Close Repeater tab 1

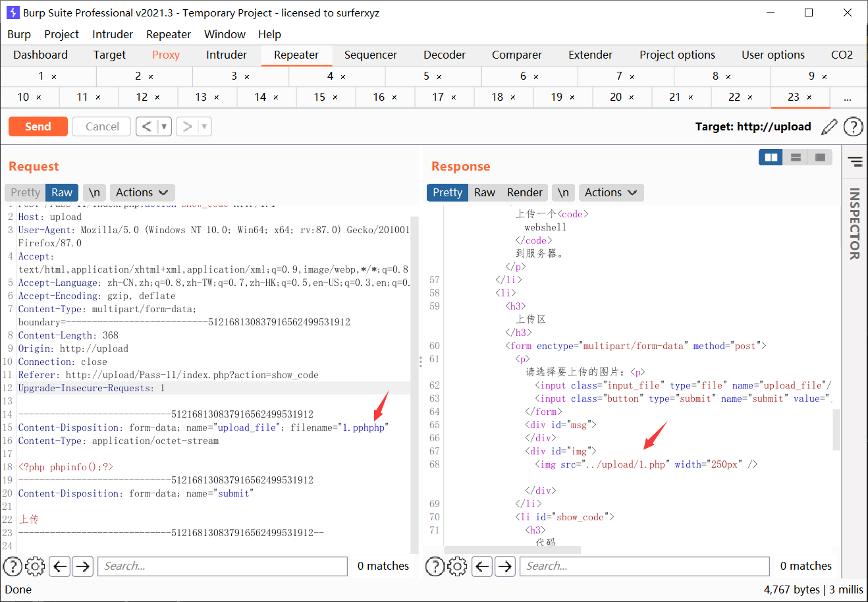click(54, 77)
